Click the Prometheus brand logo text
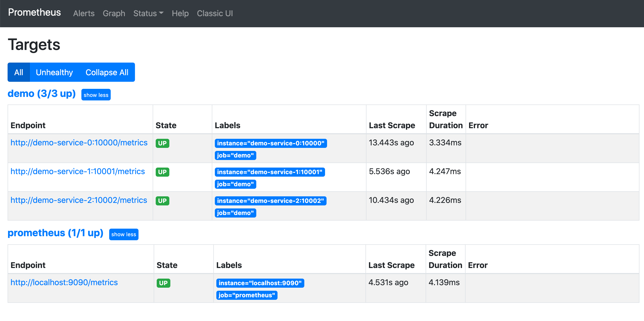This screenshot has width=644, height=321. point(34,12)
